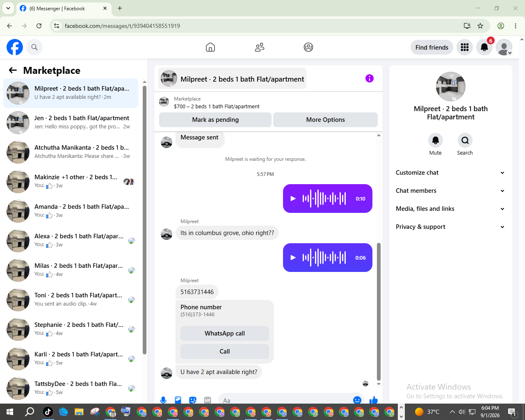This screenshot has height=420, width=525.
Task: Open the Amanda 2 beds conversation
Action: 71,211
